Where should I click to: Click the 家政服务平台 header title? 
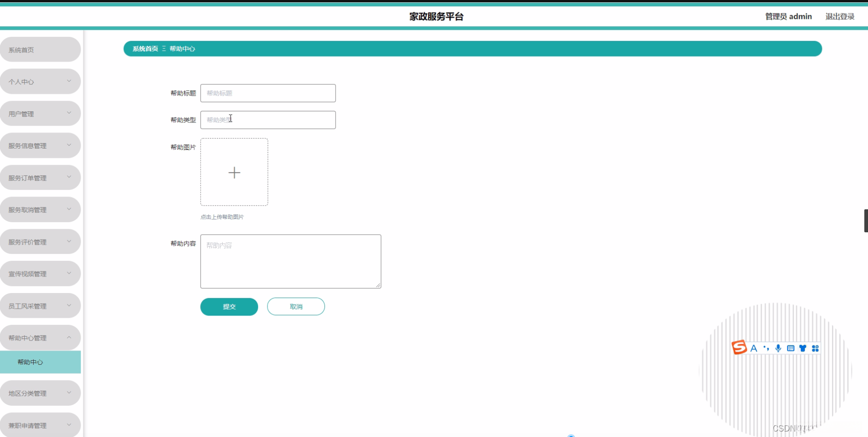(436, 17)
